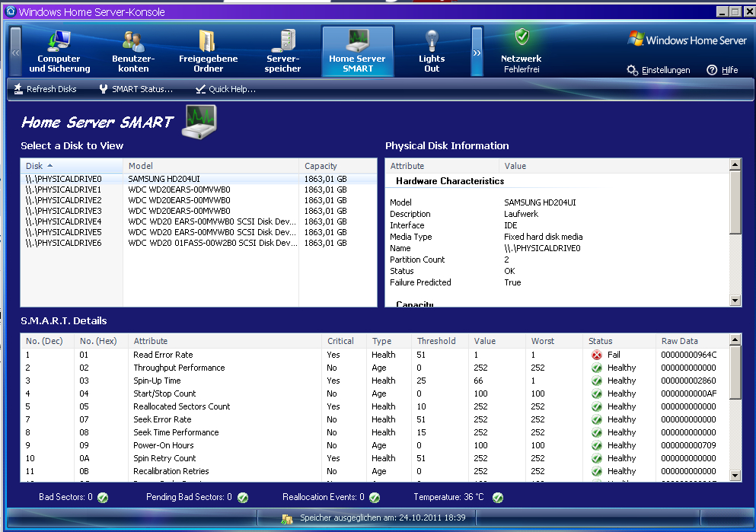Select disk PHYSICALDRIVE4
This screenshot has width=756, height=532.
pos(198,221)
